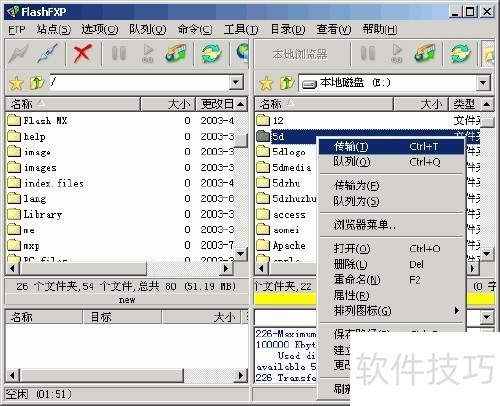Click the red X abort icon

[83, 53]
